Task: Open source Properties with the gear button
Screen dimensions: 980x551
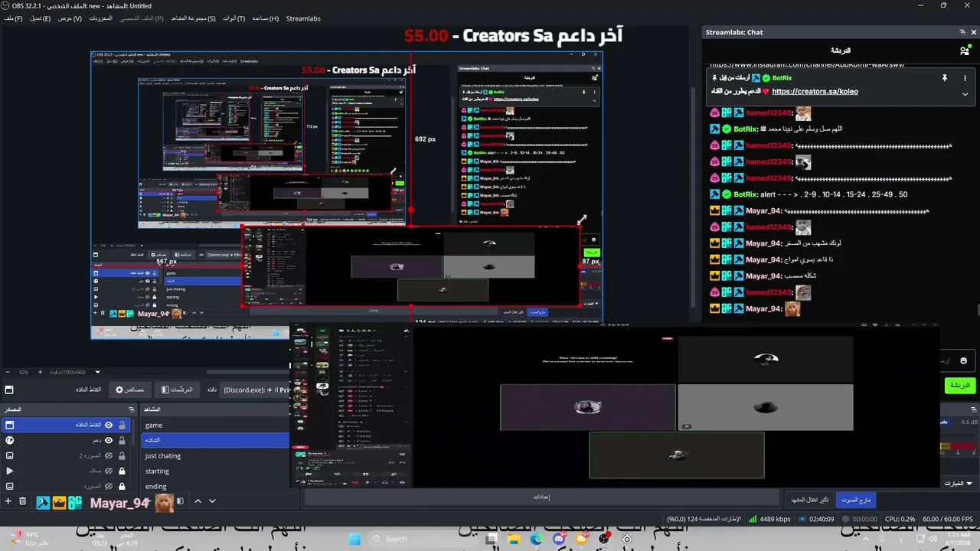Action: [x=130, y=390]
